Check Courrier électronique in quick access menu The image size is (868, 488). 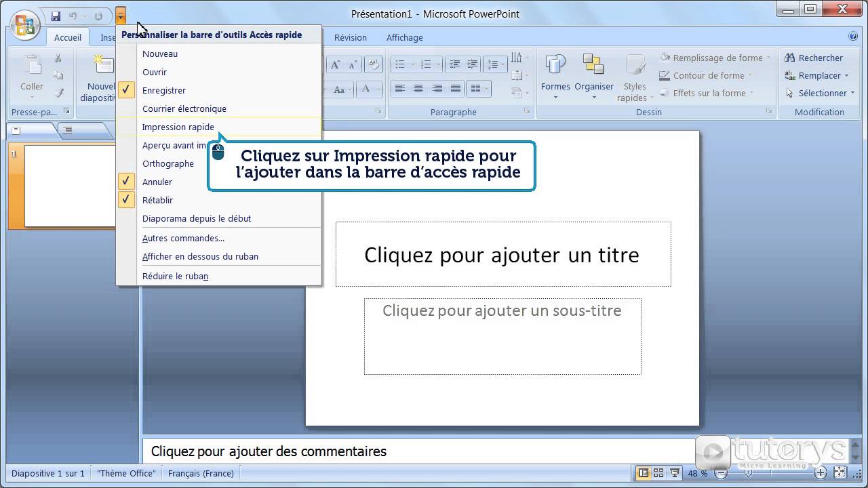(218, 108)
